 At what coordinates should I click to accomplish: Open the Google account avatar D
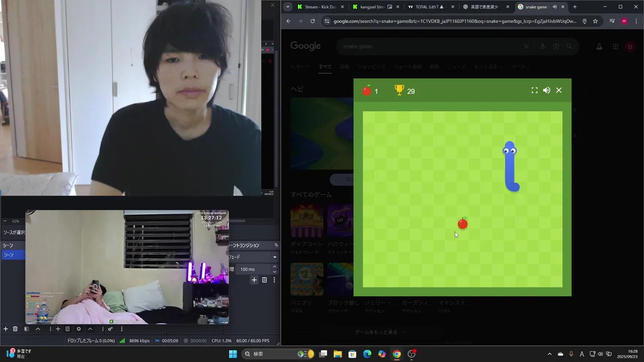tap(630, 47)
